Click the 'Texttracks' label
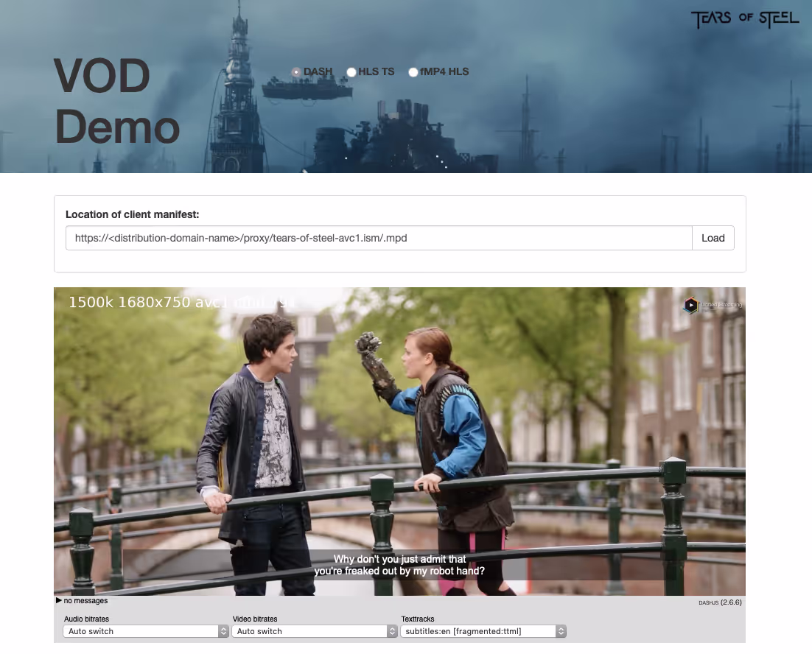 (417, 619)
